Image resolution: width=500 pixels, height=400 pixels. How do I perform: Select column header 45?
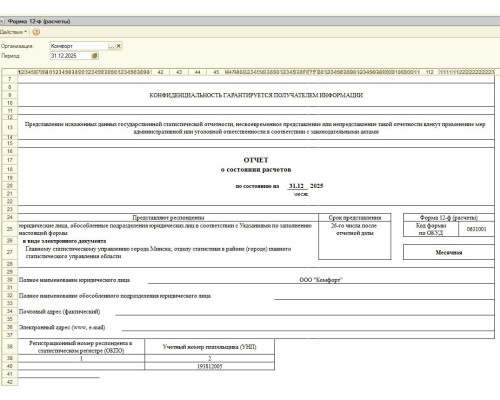[x=216, y=72]
